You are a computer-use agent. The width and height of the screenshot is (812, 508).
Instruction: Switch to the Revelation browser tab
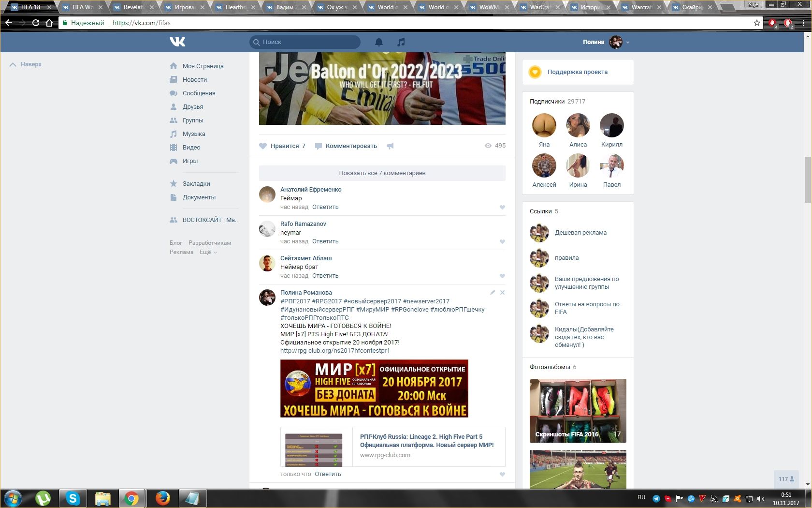[x=133, y=7]
